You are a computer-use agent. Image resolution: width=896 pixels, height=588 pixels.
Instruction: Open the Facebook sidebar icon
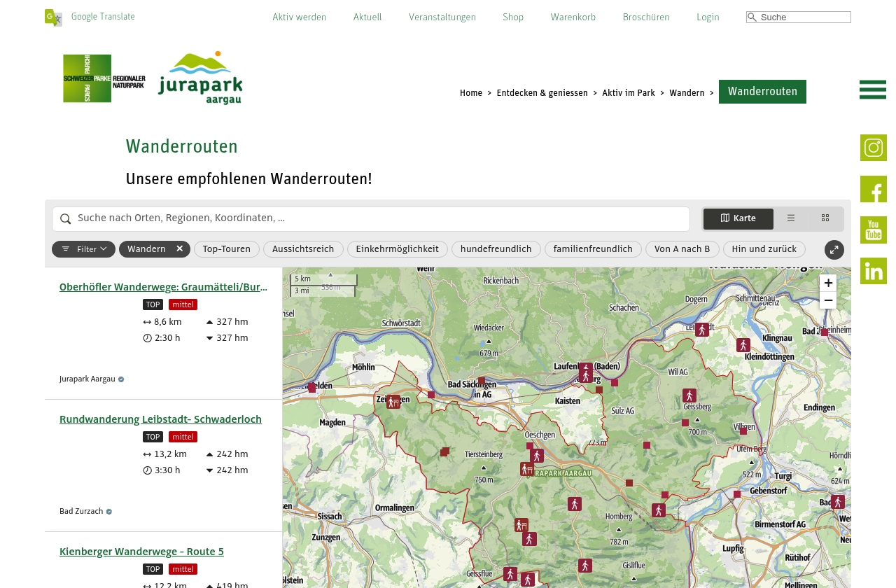point(873,189)
